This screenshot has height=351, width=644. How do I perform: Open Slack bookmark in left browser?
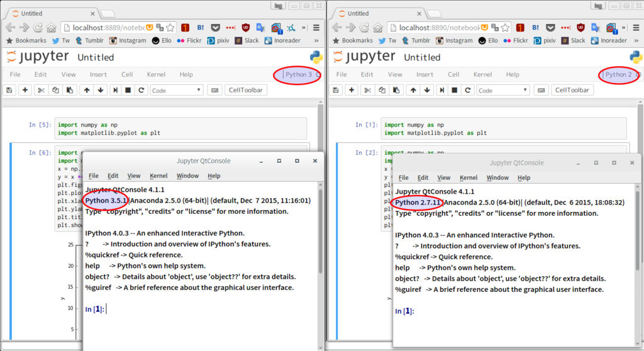(247, 41)
